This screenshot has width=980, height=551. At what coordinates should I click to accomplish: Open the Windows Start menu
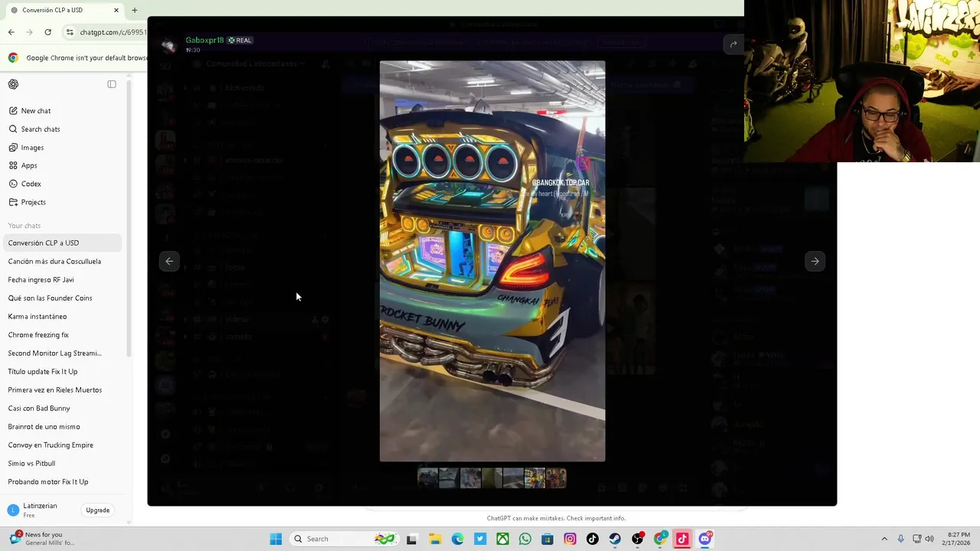276,539
